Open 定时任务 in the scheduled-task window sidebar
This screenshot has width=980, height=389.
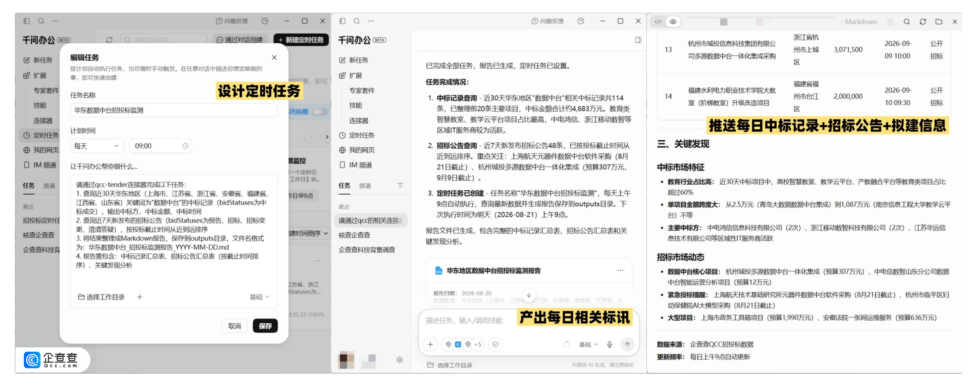[41, 135]
